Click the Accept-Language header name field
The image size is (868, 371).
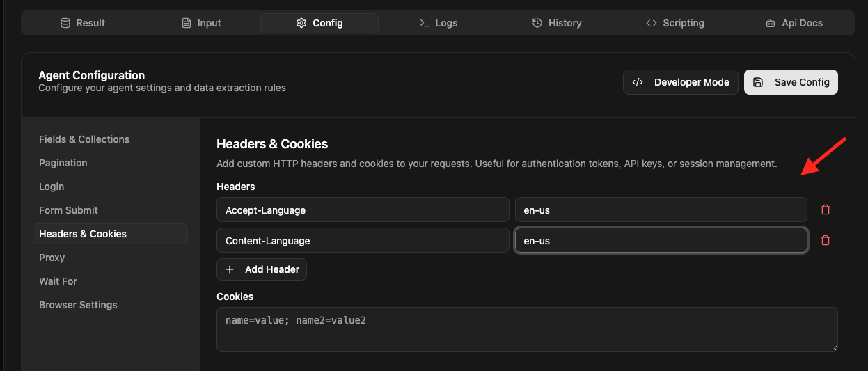tap(363, 210)
